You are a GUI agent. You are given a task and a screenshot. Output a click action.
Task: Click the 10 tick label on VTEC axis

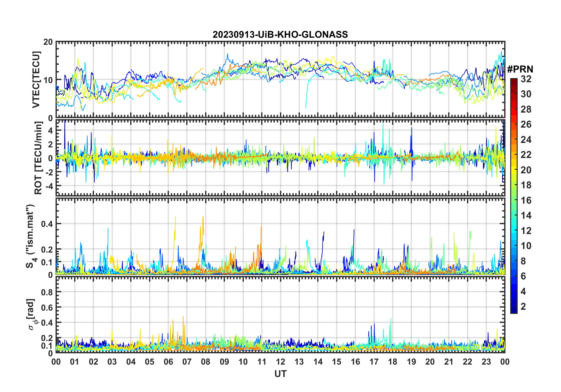click(x=48, y=80)
